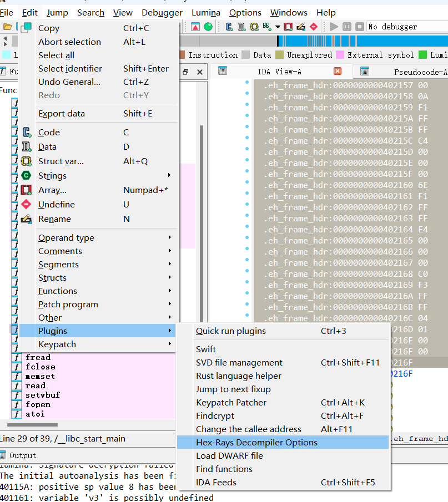Viewport: 448px width, 502px height.
Task: Open the Search menu
Action: pyautogui.click(x=90, y=13)
